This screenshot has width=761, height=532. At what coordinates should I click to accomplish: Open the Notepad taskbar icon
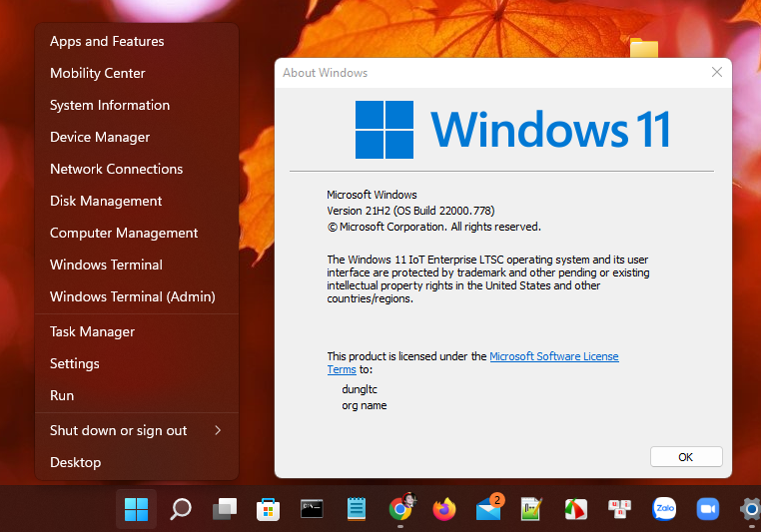pos(356,509)
